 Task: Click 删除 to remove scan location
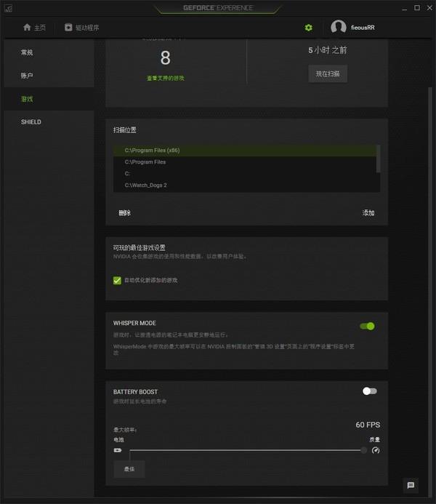[124, 213]
